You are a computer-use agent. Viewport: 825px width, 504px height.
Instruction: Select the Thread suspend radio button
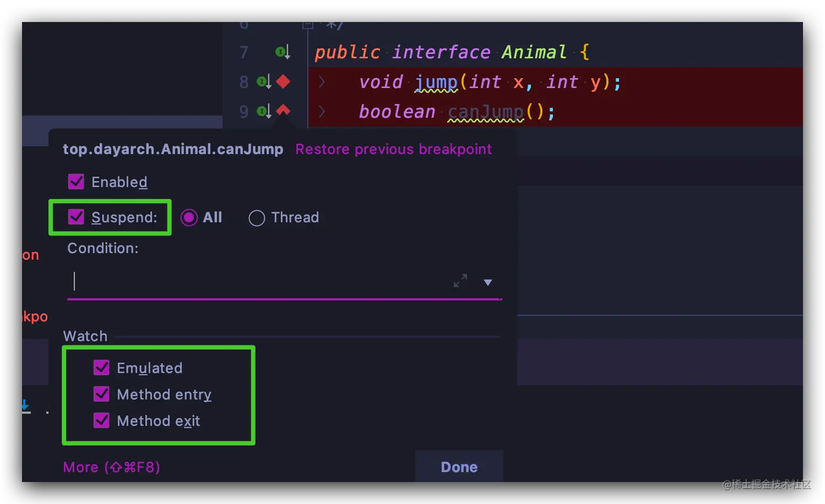point(257,218)
